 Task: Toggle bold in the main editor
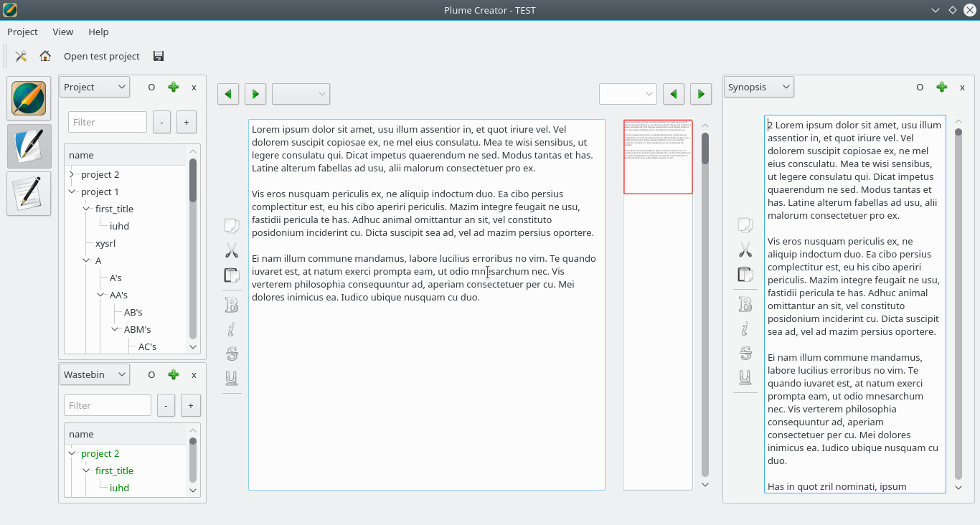[231, 305]
